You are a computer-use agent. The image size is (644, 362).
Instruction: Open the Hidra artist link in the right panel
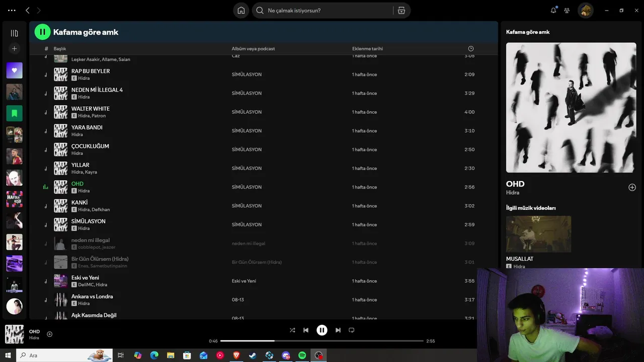pos(513,193)
